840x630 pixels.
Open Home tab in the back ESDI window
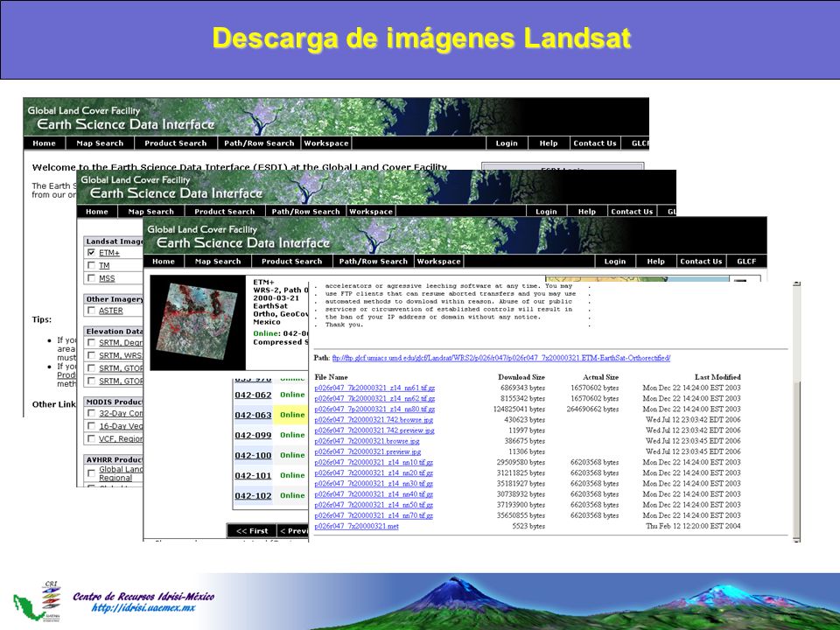point(44,143)
